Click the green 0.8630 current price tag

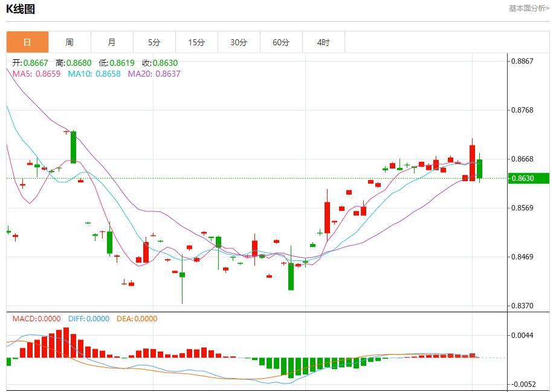pos(529,178)
